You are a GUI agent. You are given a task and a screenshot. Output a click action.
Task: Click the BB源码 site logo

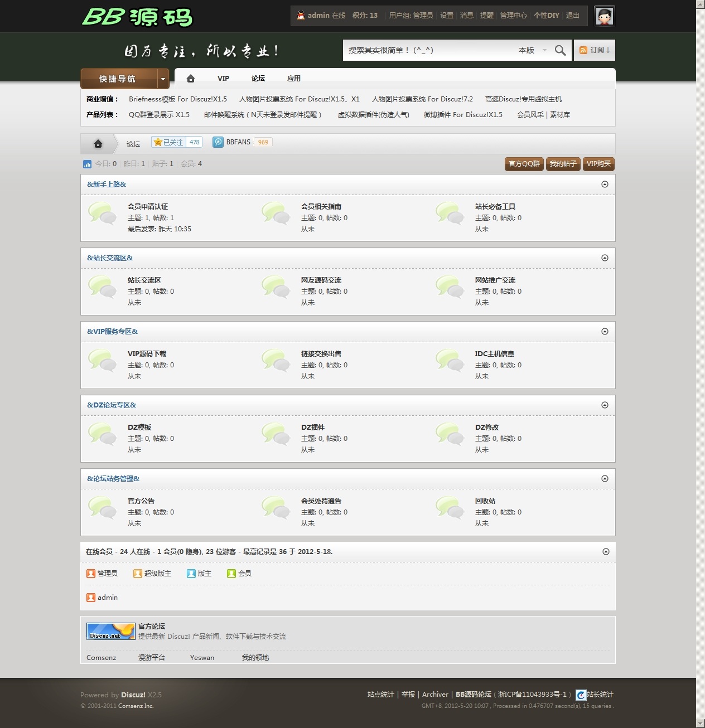pos(137,17)
